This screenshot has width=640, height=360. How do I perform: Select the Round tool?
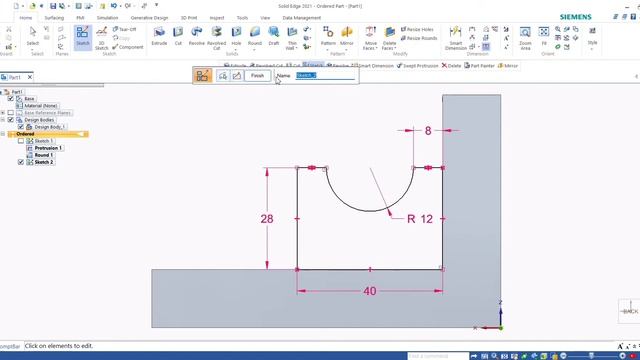[255, 36]
